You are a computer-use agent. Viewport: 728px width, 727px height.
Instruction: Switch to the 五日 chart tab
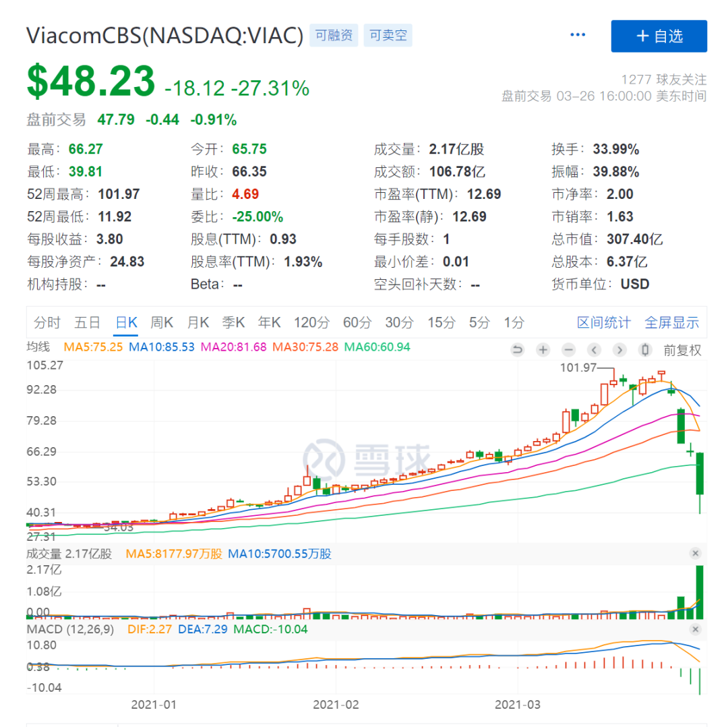point(87,322)
